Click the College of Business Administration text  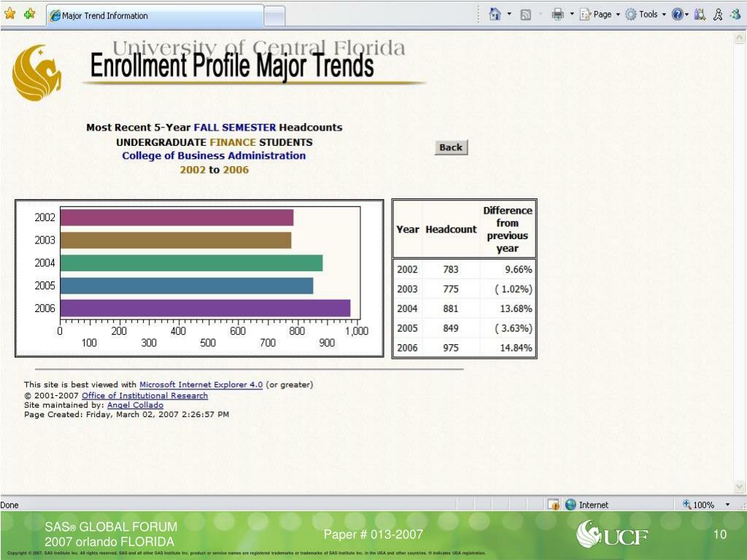214,155
